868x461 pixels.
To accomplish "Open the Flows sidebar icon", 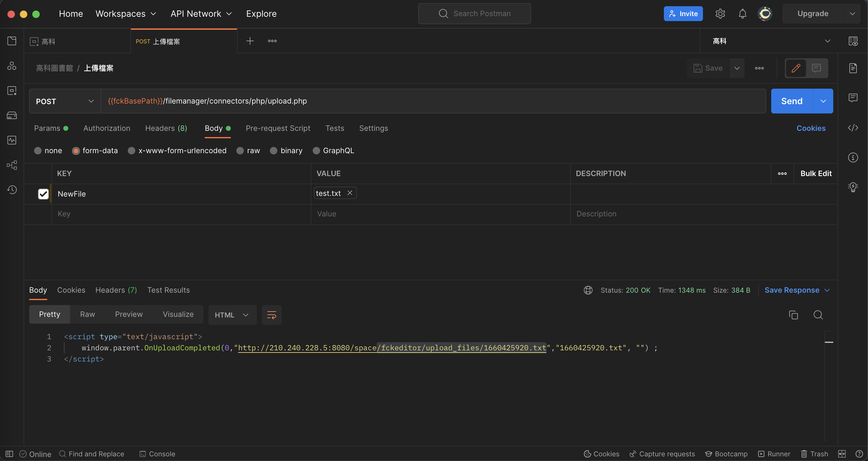I will (x=12, y=165).
